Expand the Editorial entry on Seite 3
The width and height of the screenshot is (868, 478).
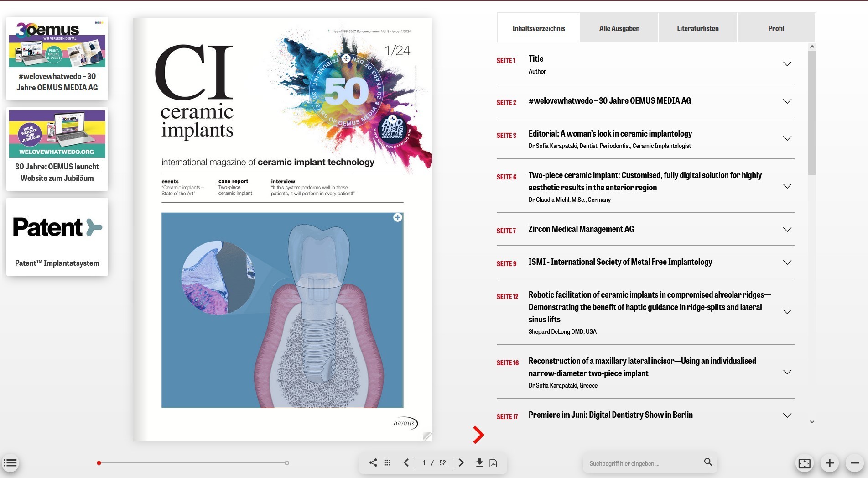pyautogui.click(x=787, y=138)
